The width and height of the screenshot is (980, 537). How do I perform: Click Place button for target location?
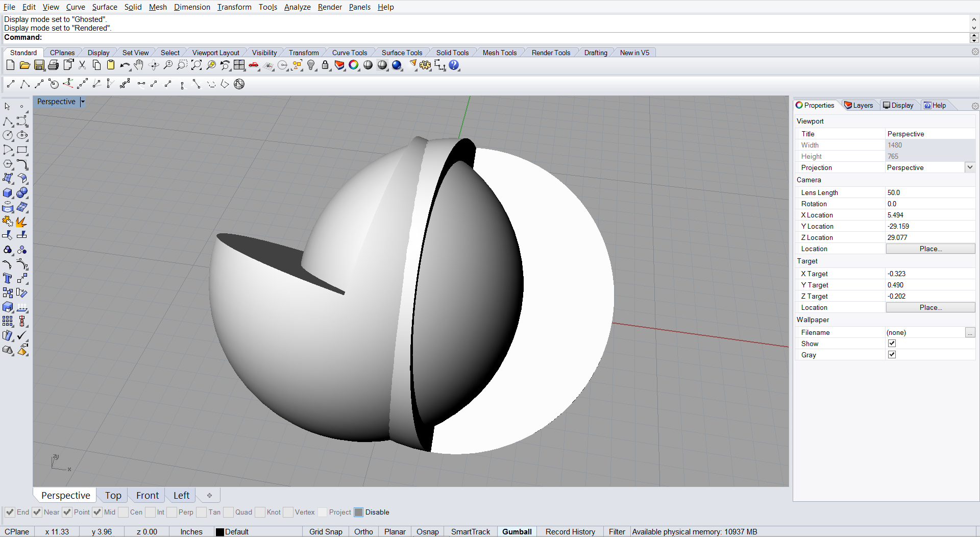click(930, 307)
